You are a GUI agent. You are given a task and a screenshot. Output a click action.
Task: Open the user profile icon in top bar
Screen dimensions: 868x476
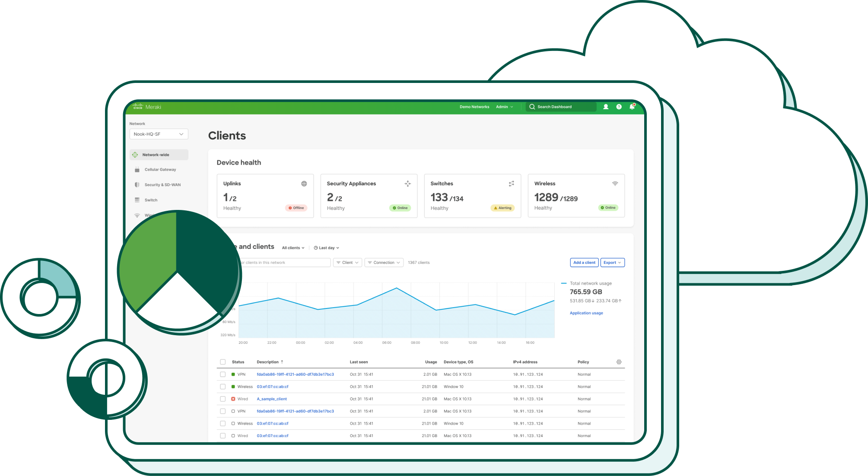(x=606, y=107)
